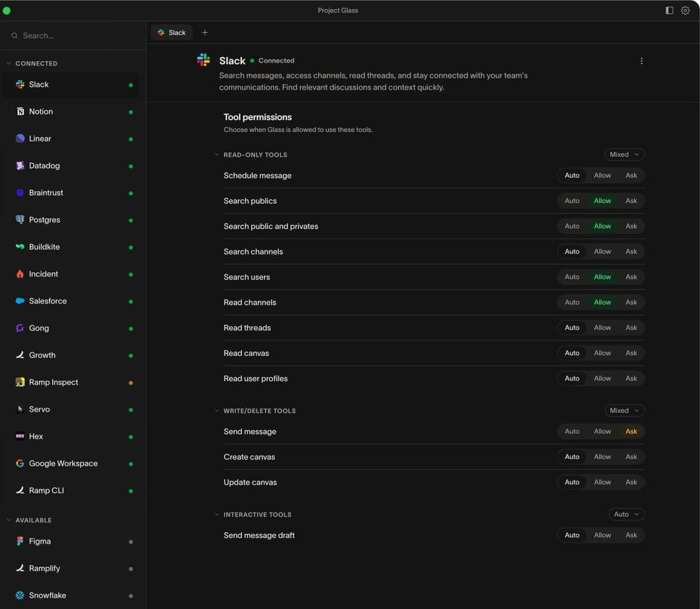The width and height of the screenshot is (700, 609).
Task: Click the Salesforce cloud icon
Action: click(20, 301)
